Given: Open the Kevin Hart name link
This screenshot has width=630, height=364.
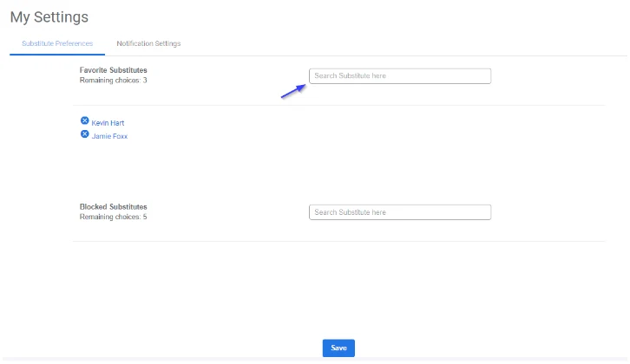Looking at the screenshot, I should [108, 123].
